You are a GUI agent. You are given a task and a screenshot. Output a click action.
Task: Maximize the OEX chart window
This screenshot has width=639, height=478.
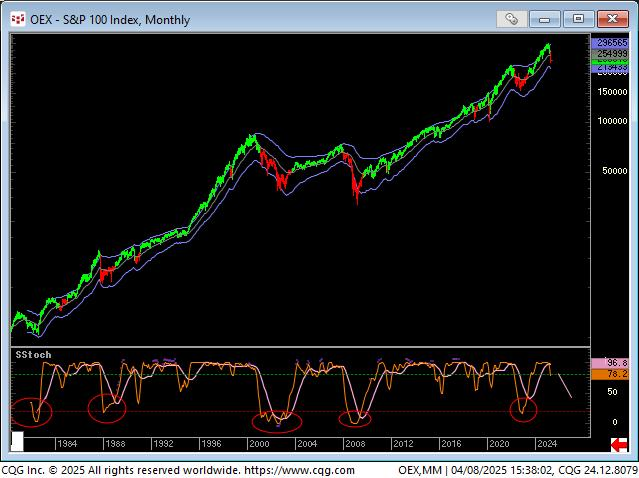[578, 19]
